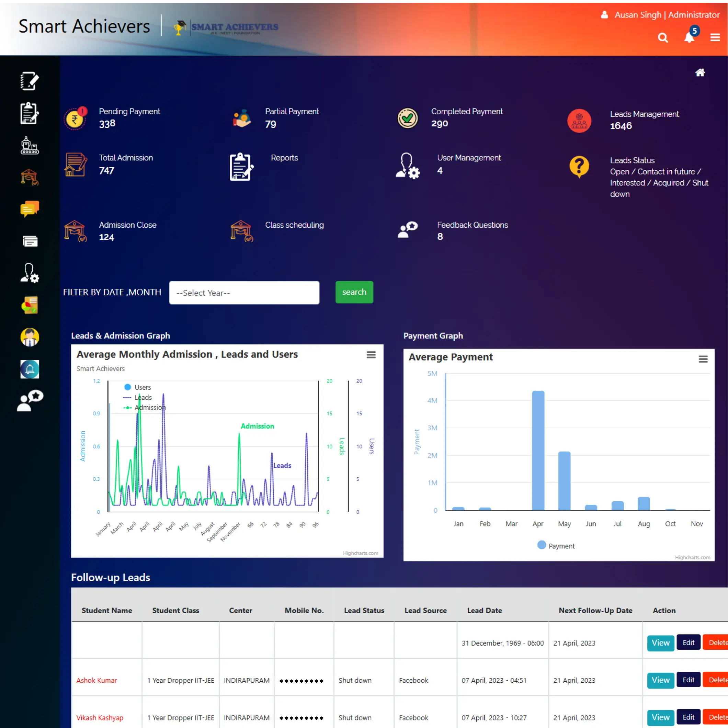The height and width of the screenshot is (728, 728).
Task: Click the feedback star-person sidebar icon
Action: (30, 400)
